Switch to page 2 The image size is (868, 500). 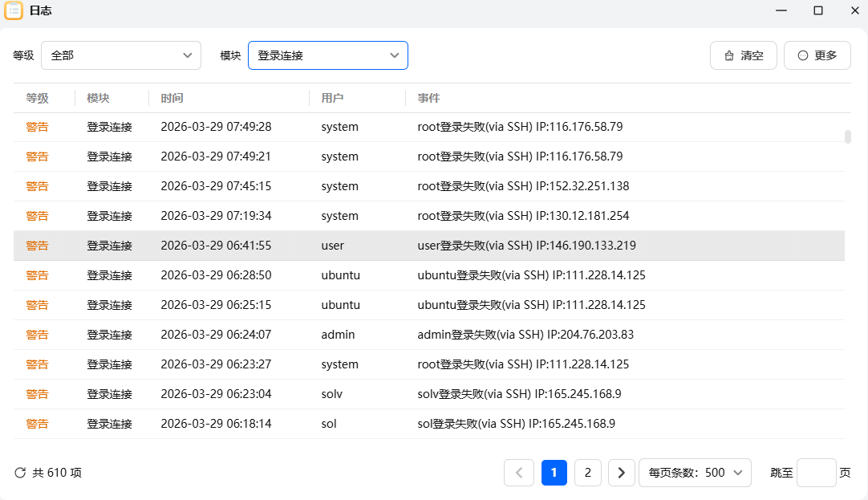point(587,473)
